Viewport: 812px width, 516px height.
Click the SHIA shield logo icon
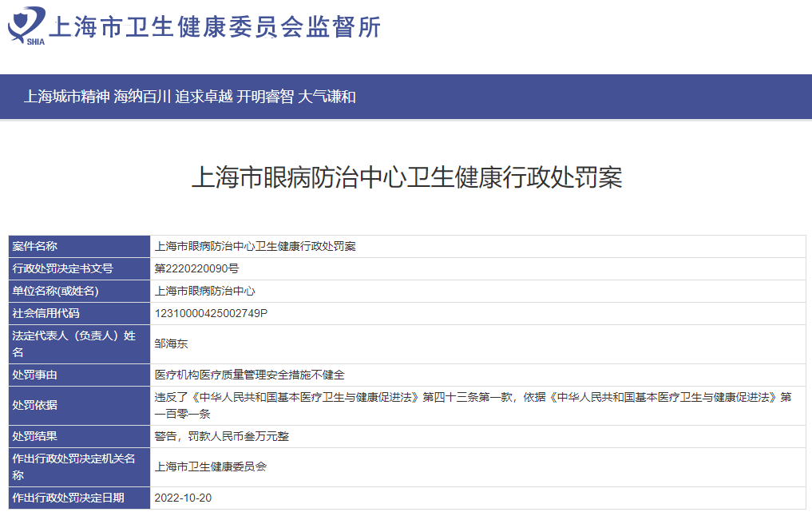[26, 26]
